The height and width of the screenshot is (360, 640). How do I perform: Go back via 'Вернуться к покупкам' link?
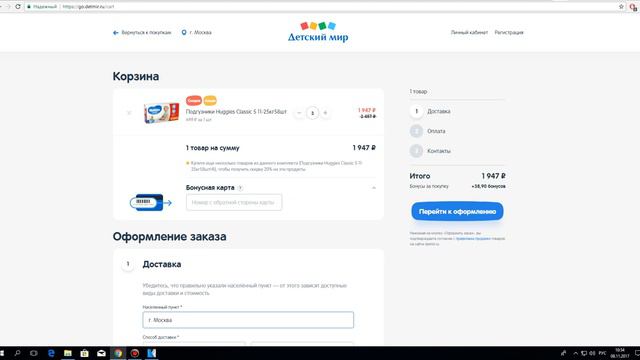[x=142, y=32]
